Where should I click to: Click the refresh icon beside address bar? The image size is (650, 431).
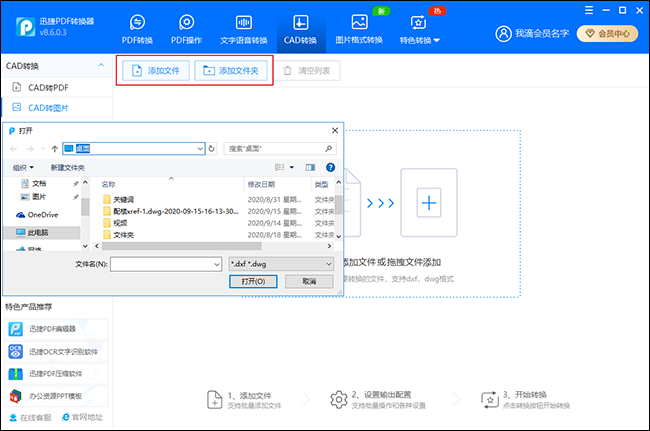(x=211, y=148)
